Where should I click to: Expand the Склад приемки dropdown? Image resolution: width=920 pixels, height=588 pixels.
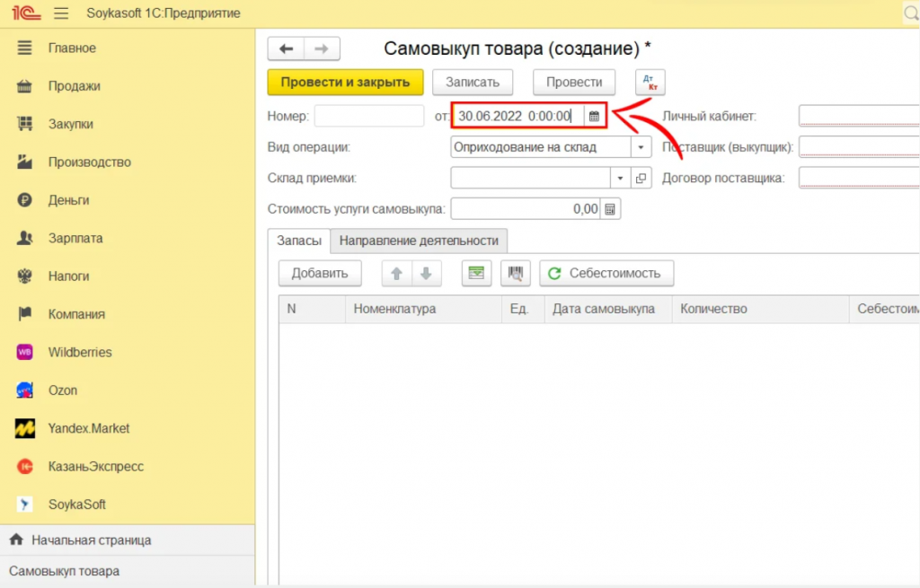(620, 178)
